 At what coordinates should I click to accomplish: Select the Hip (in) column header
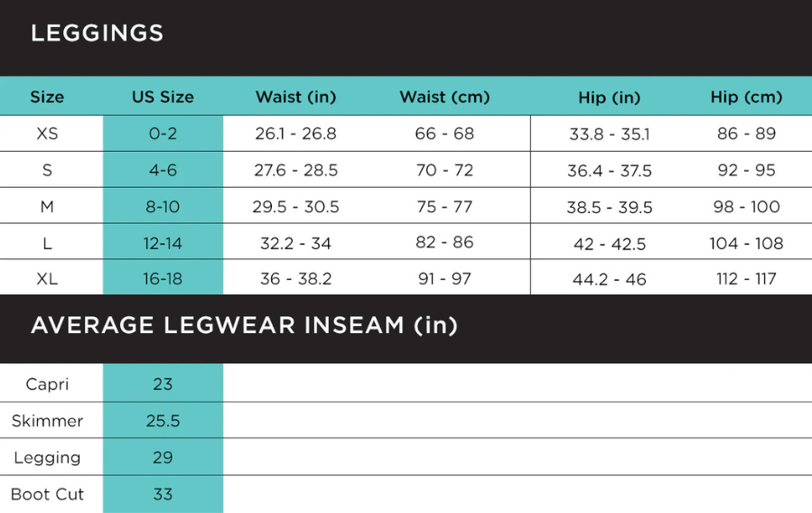609,97
